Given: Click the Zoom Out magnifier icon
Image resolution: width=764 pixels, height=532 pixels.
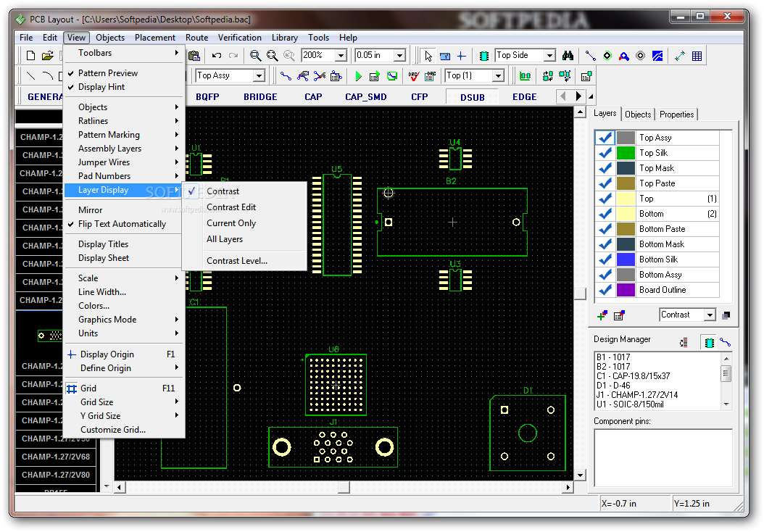Looking at the screenshot, I should tap(273, 56).
